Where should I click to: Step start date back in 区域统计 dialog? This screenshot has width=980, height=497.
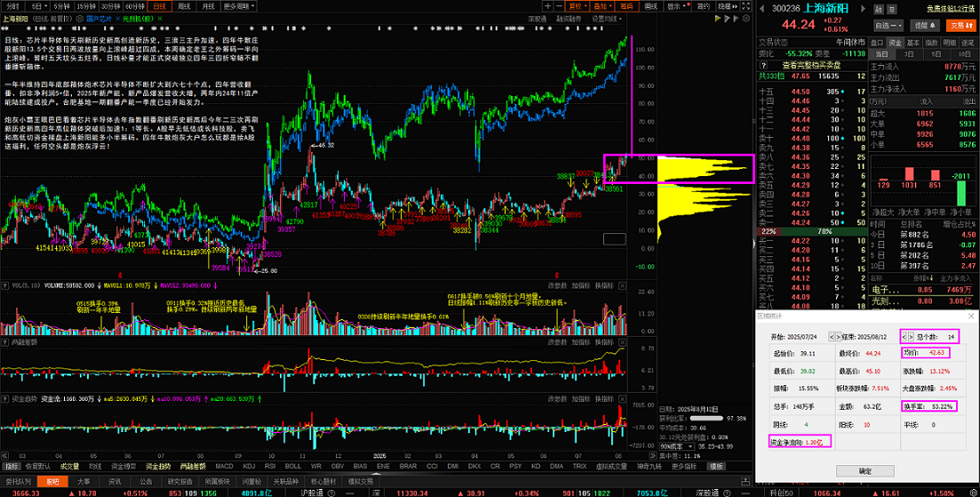coord(832,337)
